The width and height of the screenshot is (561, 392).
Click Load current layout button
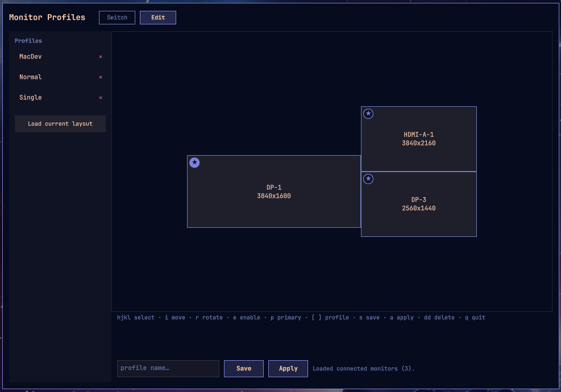(x=60, y=124)
